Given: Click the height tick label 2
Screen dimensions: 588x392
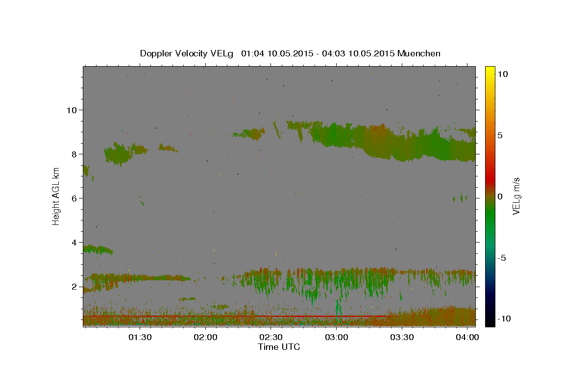Looking at the screenshot, I should point(73,286).
